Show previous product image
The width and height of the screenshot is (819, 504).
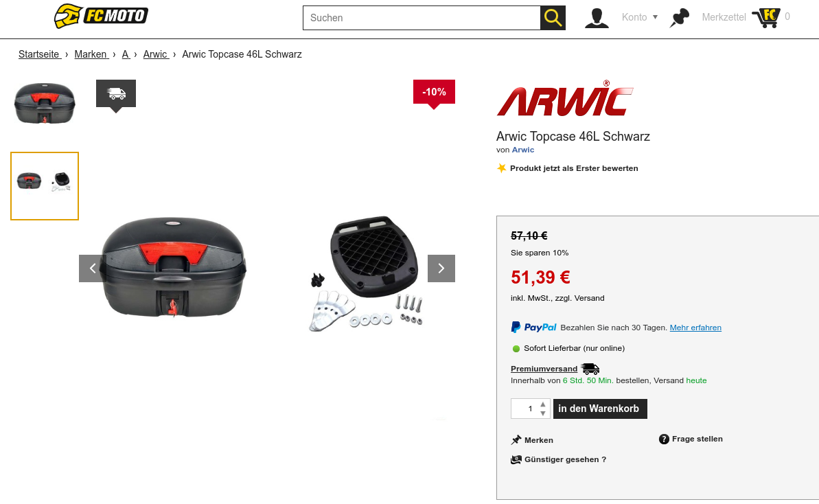pyautogui.click(x=93, y=268)
